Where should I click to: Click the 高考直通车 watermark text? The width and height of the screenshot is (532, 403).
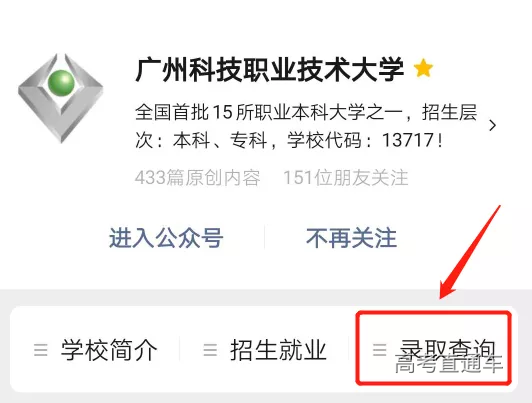(x=448, y=364)
